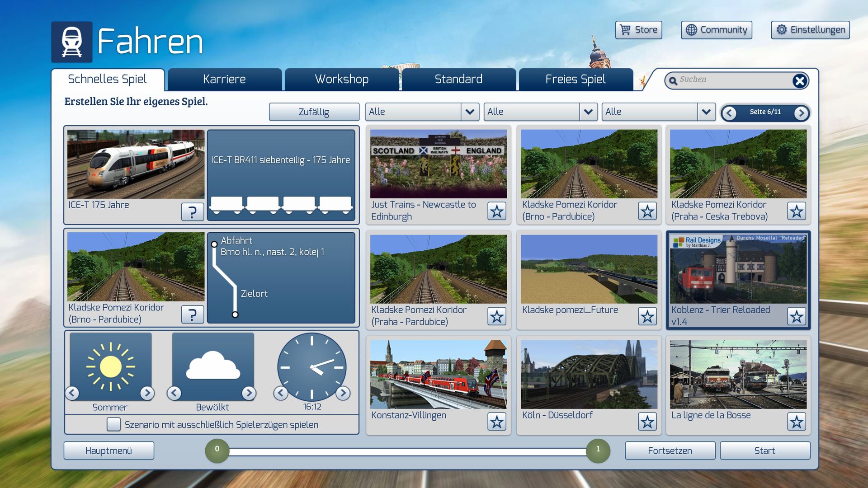Open the middle Alle filter dropdown
This screenshot has width=868, height=488.
click(588, 112)
